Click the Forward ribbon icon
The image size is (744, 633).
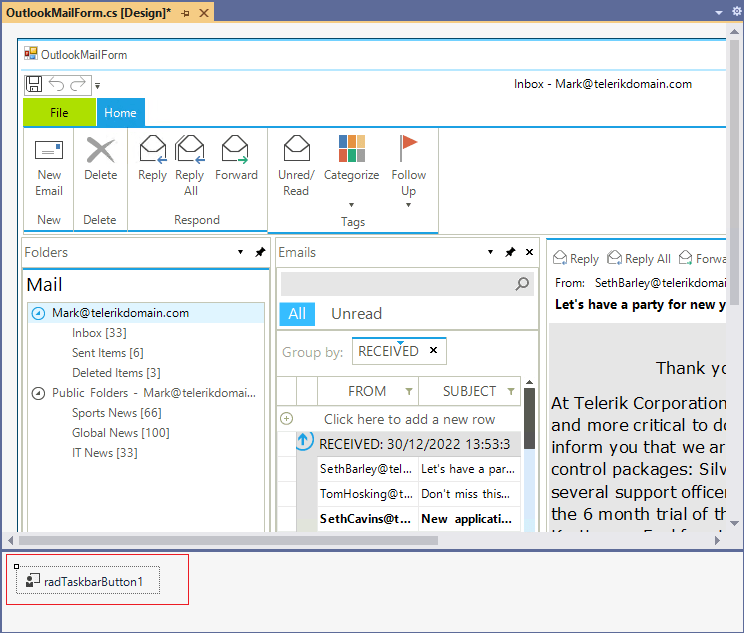[235, 149]
